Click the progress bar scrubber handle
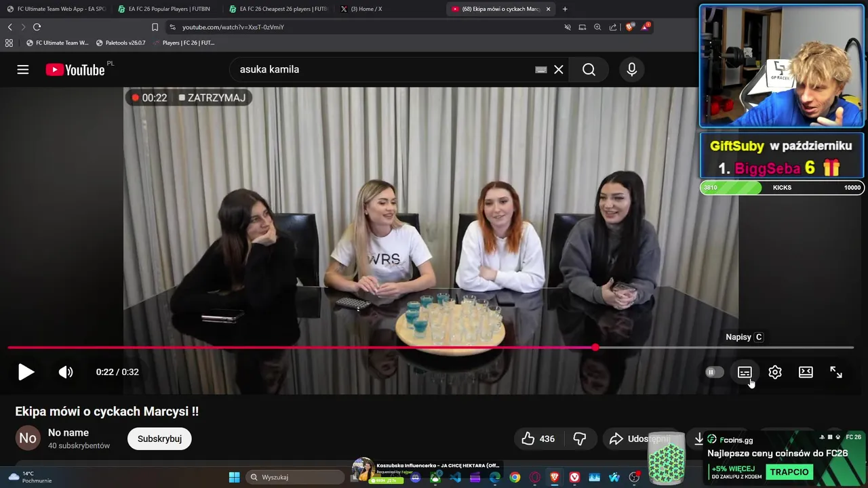 point(595,348)
